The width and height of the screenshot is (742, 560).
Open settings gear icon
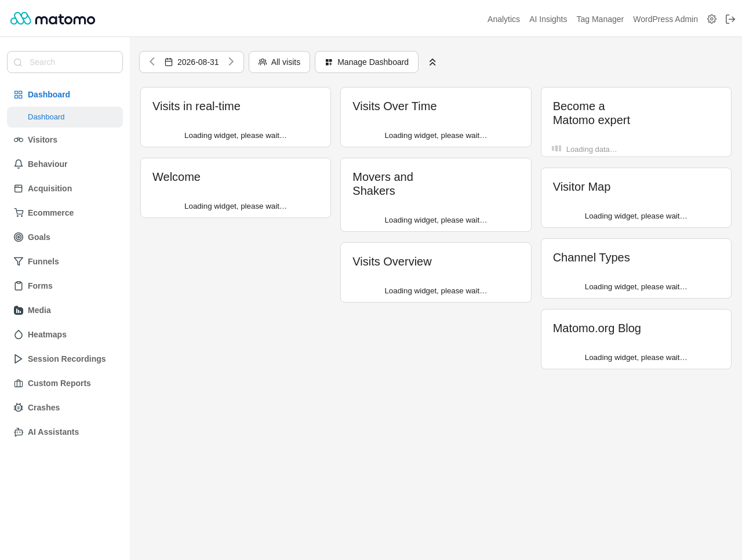(x=712, y=19)
